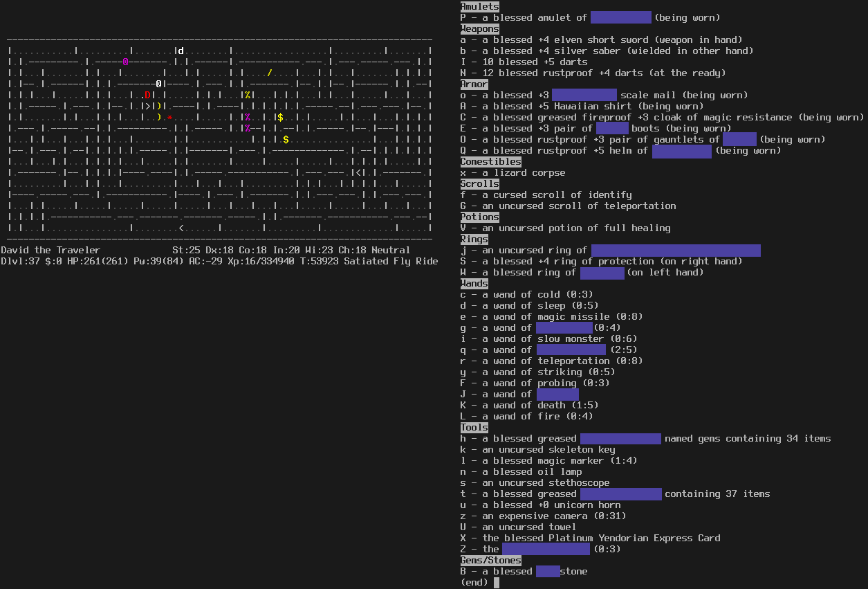Choose item k, uncursed skeleton key
This screenshot has width=868, height=589.
[x=538, y=449]
